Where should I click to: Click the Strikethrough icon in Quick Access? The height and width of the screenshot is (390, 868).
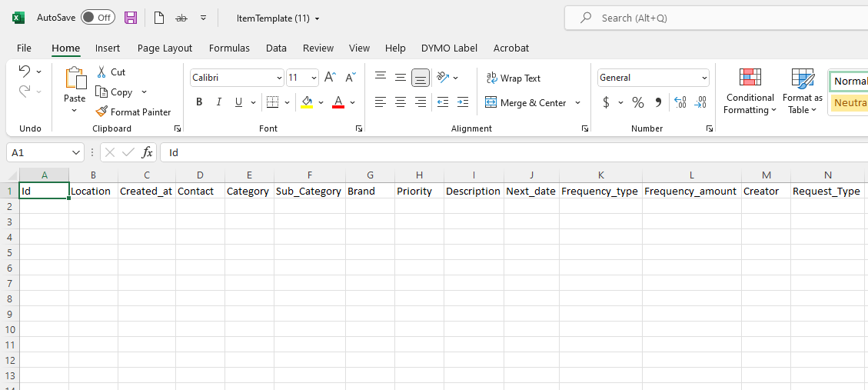click(181, 18)
